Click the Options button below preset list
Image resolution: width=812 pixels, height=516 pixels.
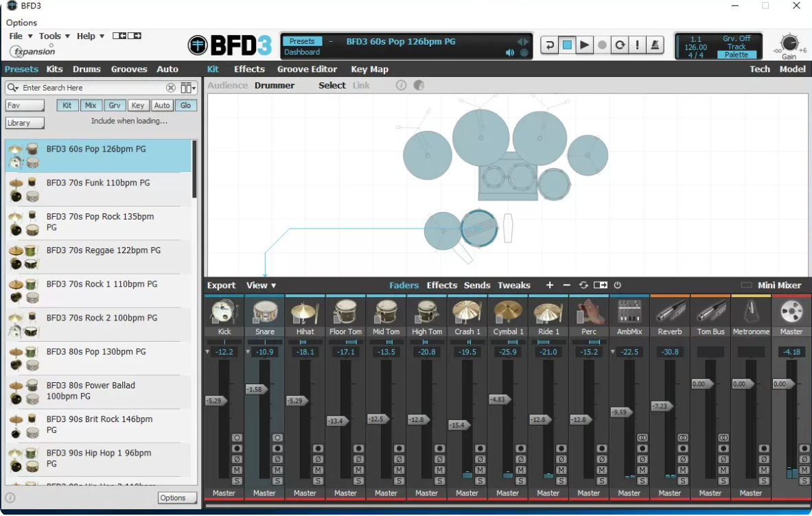point(177,498)
